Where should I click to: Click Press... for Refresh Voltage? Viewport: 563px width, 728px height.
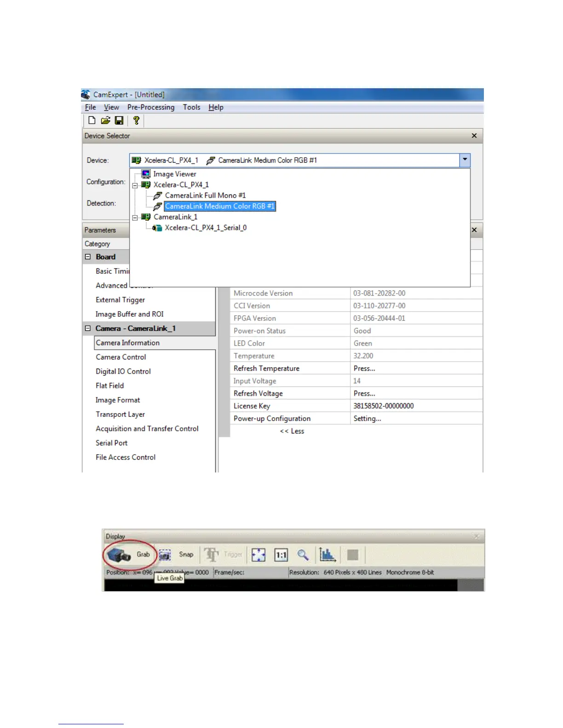[364, 393]
